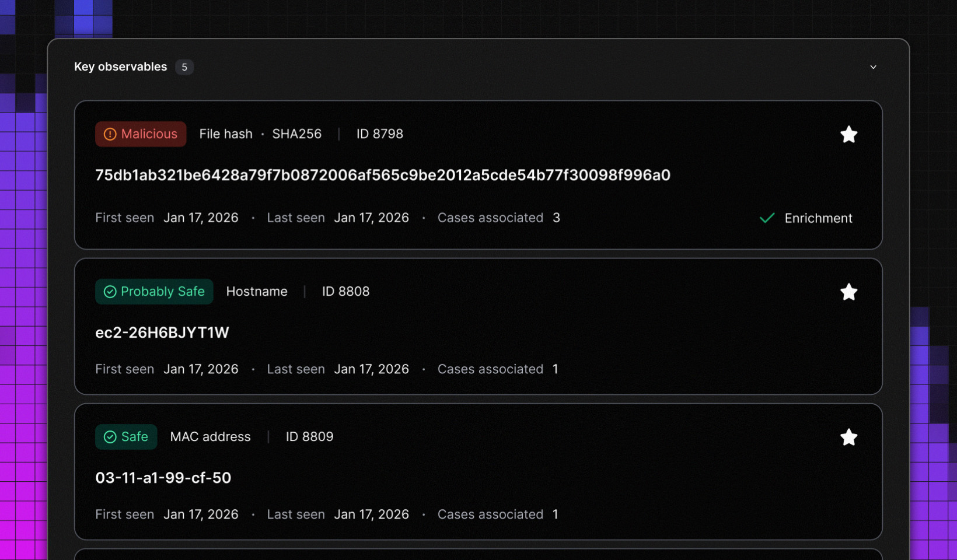Click the Key observables heading

point(120,67)
